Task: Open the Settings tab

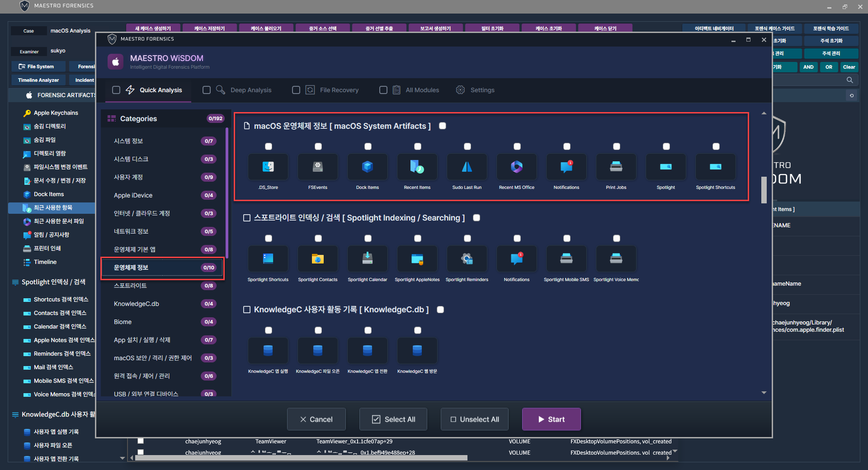Action: 482,90
